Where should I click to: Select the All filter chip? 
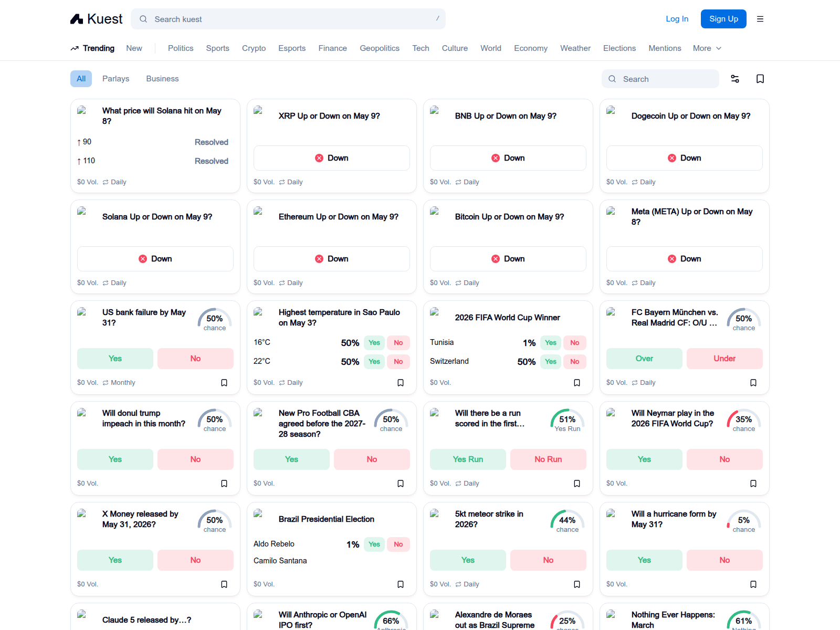(81, 79)
